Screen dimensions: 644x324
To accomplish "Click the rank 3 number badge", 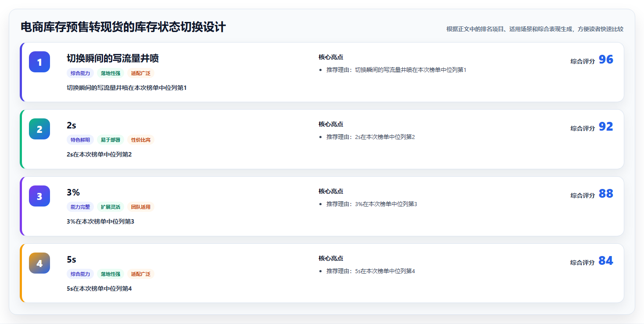I will coord(39,196).
